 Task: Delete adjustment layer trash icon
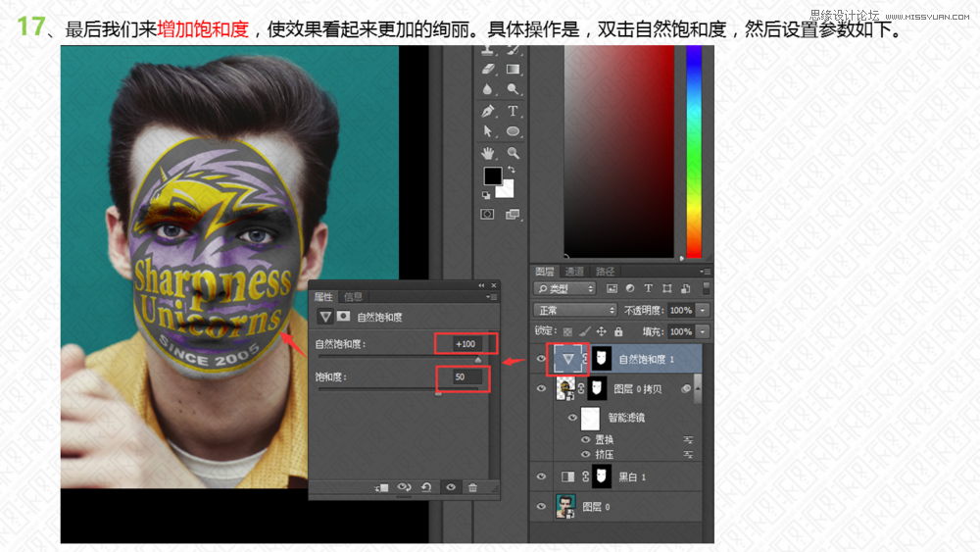pyautogui.click(x=472, y=487)
